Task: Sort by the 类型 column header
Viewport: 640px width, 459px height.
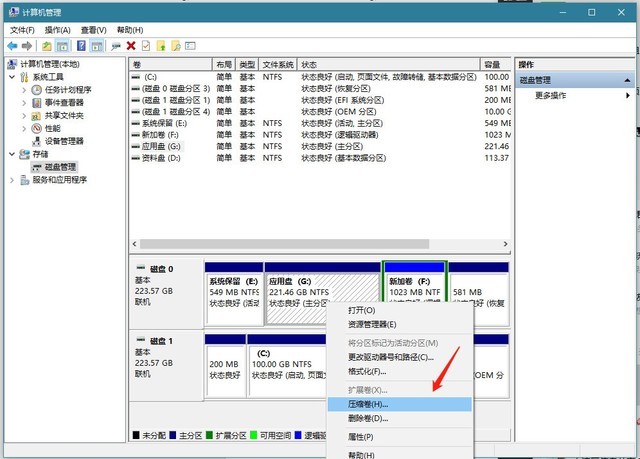Action: point(247,64)
